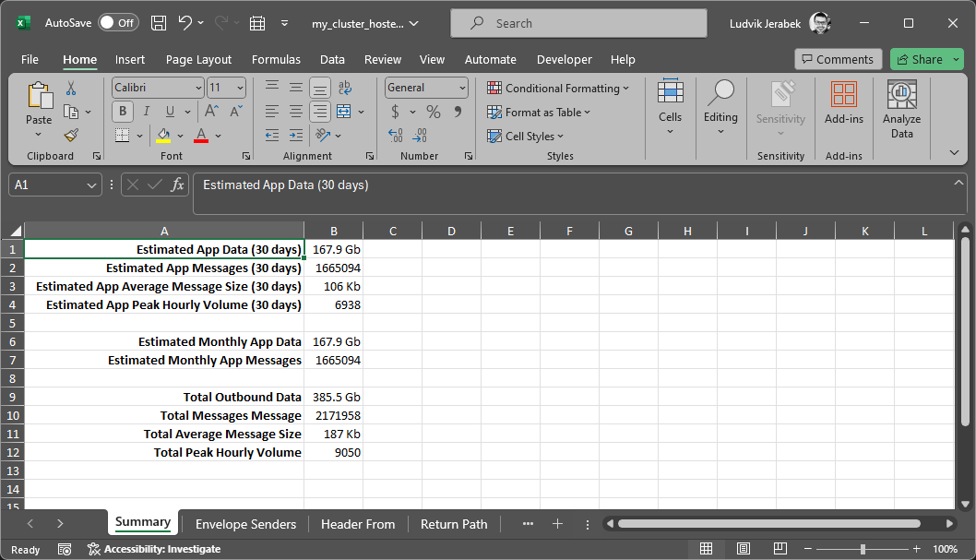Screen dimensions: 976x560
Task: Click the Save icon in title bar
Action: click(159, 23)
